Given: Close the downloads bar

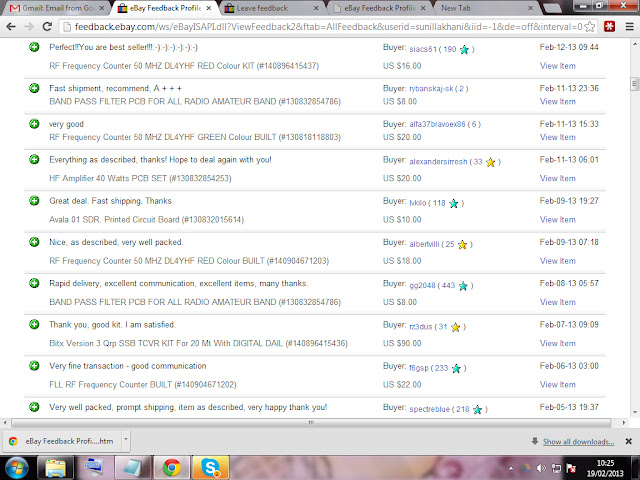Looking at the screenshot, I should click(x=629, y=441).
